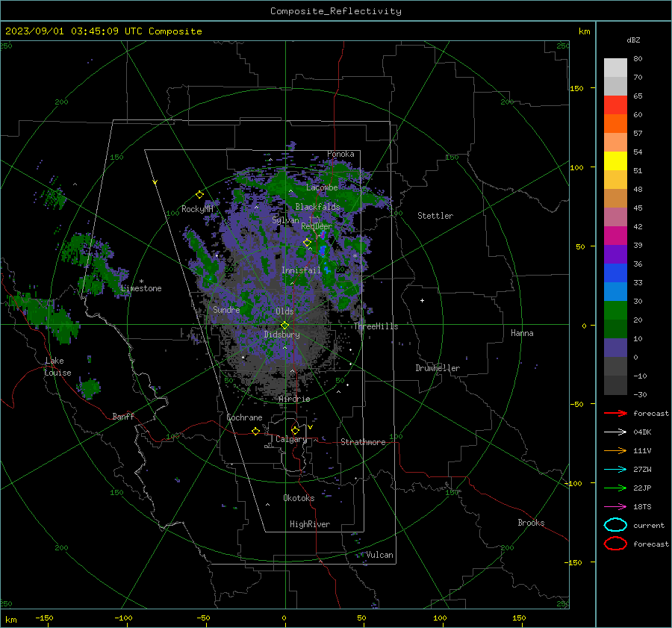Click the Lake Louise label
Image resolution: width=672 pixels, height=628 pixels.
tap(57, 367)
